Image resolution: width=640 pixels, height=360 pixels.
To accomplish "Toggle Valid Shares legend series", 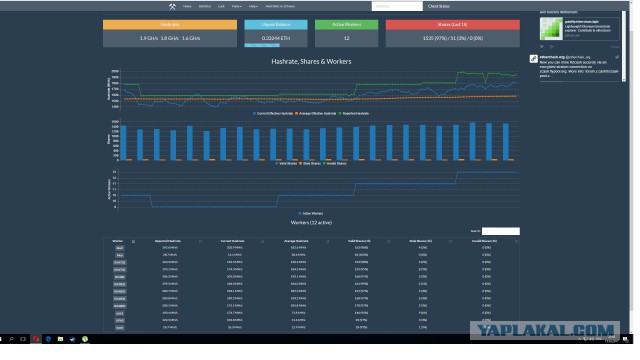I will pos(286,163).
